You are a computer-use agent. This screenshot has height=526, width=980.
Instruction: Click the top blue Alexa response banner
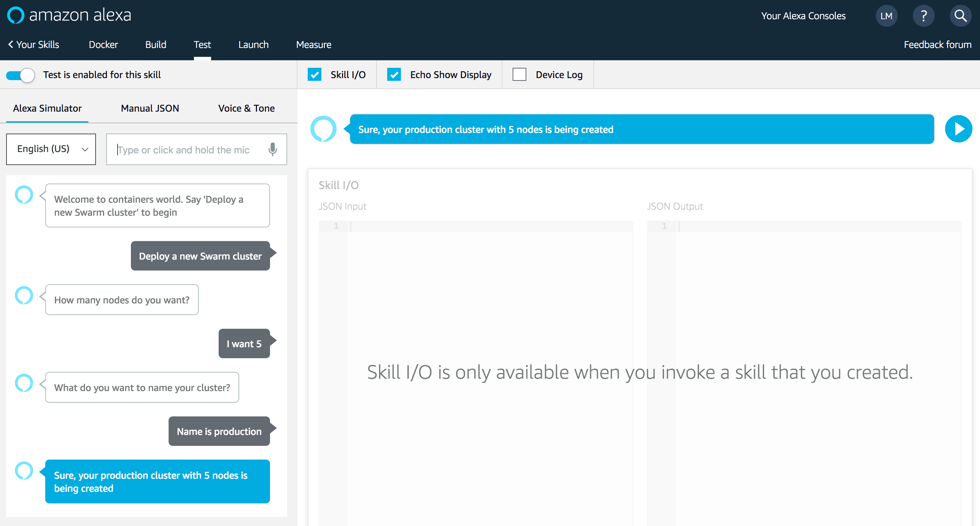(642, 129)
